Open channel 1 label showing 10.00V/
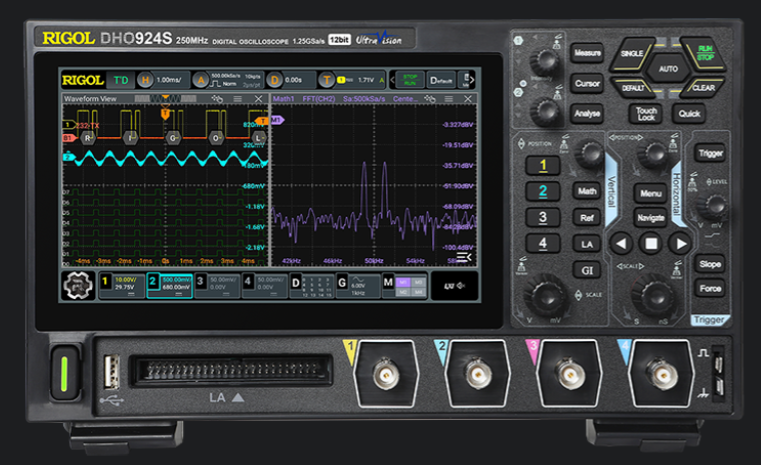761x465 pixels. coord(121,285)
